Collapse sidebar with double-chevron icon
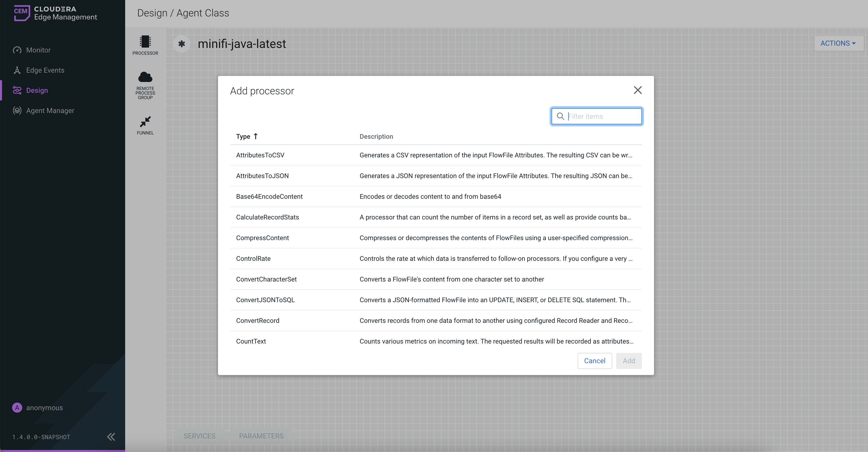 [111, 437]
